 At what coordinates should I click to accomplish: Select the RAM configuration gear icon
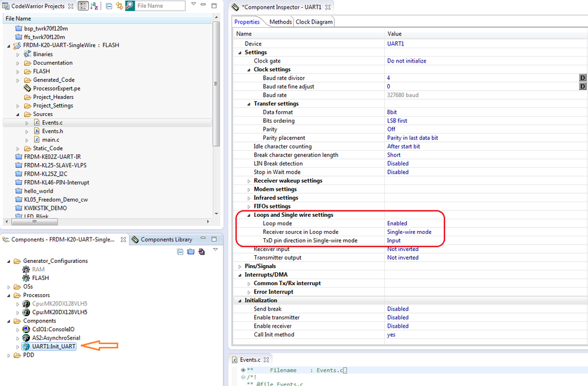click(26, 269)
